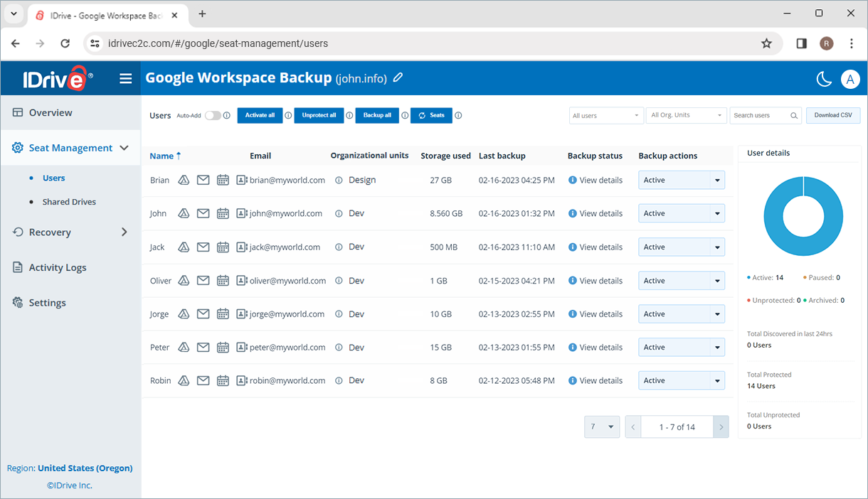Select the Calendar icon in Jack's row
Viewport: 868px width, 499px height.
click(223, 247)
